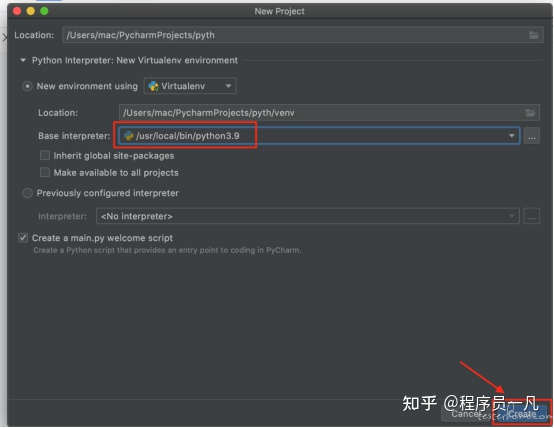Click the venv Location folder browse icon

530,113
